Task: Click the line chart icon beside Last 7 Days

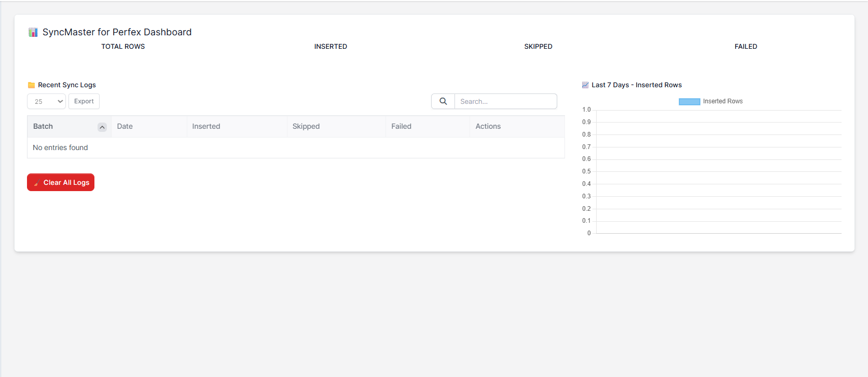Action: click(x=585, y=85)
